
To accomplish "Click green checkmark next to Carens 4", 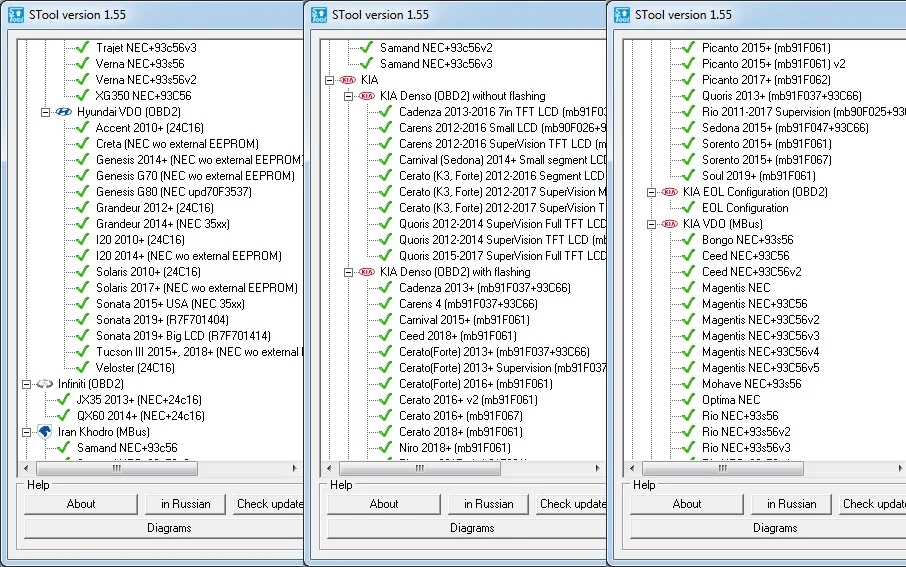I will 385,303.
